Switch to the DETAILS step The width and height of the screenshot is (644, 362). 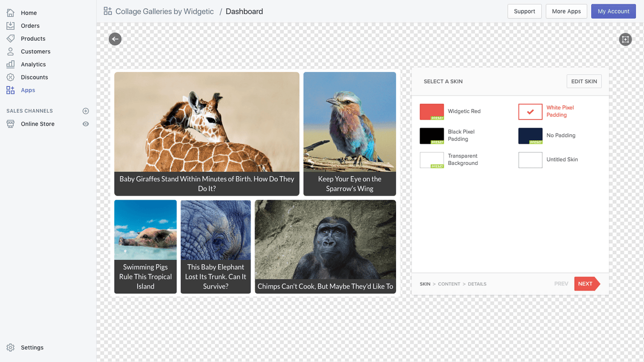click(x=477, y=284)
